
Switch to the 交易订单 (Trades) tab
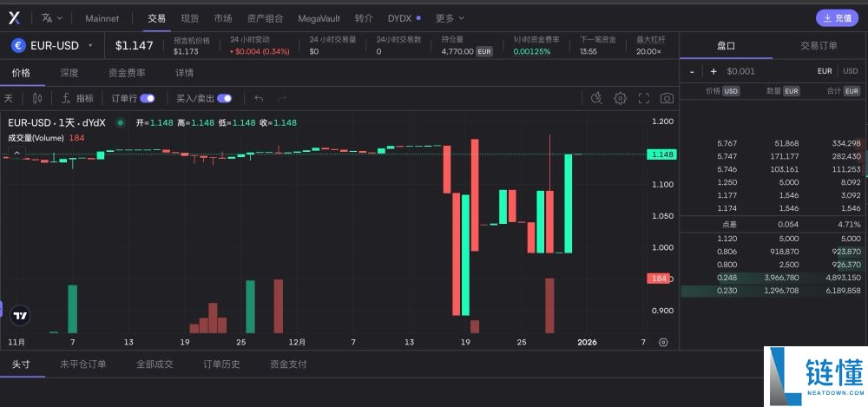tap(819, 45)
